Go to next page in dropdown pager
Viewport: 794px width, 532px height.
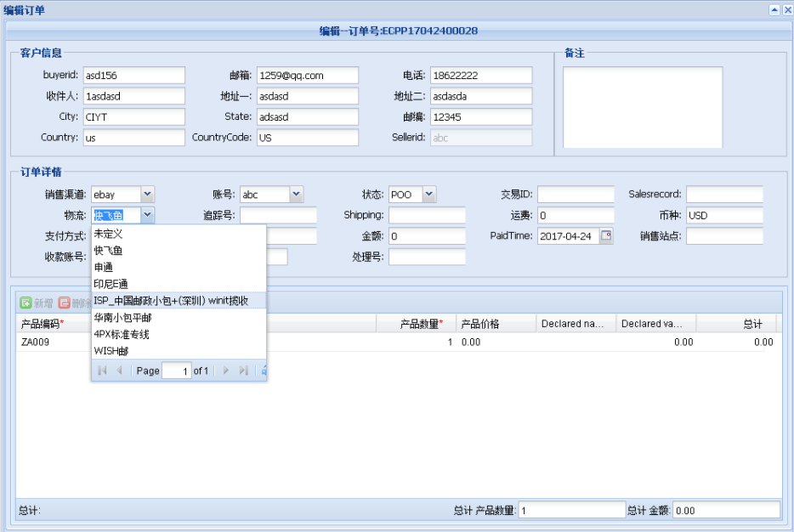click(x=226, y=371)
